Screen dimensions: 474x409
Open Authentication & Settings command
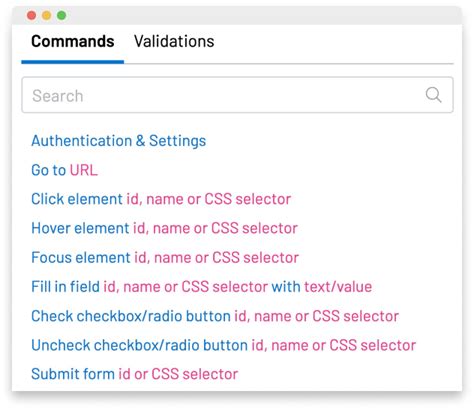point(119,141)
